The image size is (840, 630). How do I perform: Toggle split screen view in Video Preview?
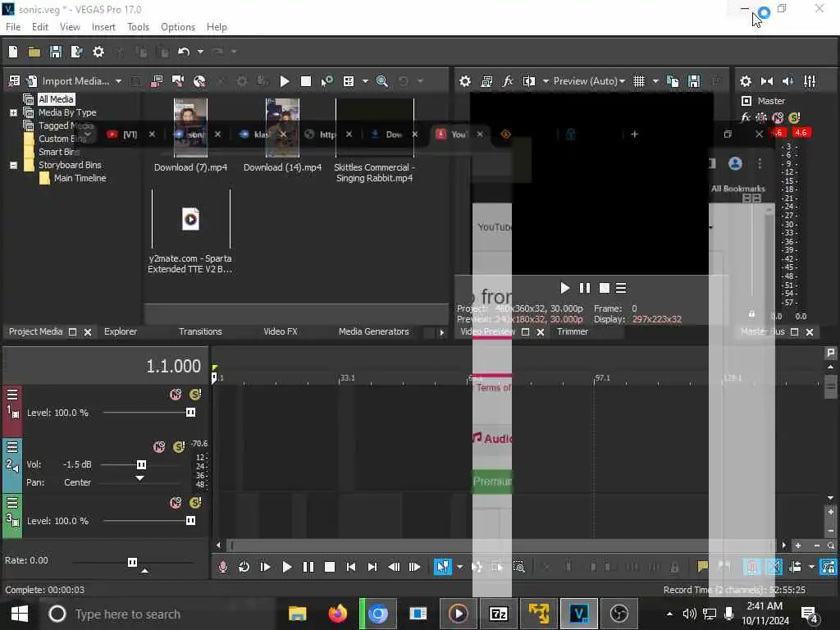coord(529,81)
